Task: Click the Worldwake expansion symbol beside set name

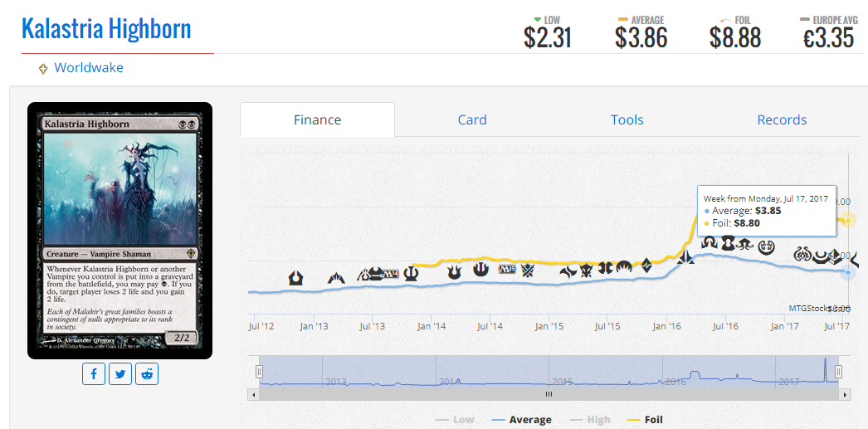Action: click(43, 69)
